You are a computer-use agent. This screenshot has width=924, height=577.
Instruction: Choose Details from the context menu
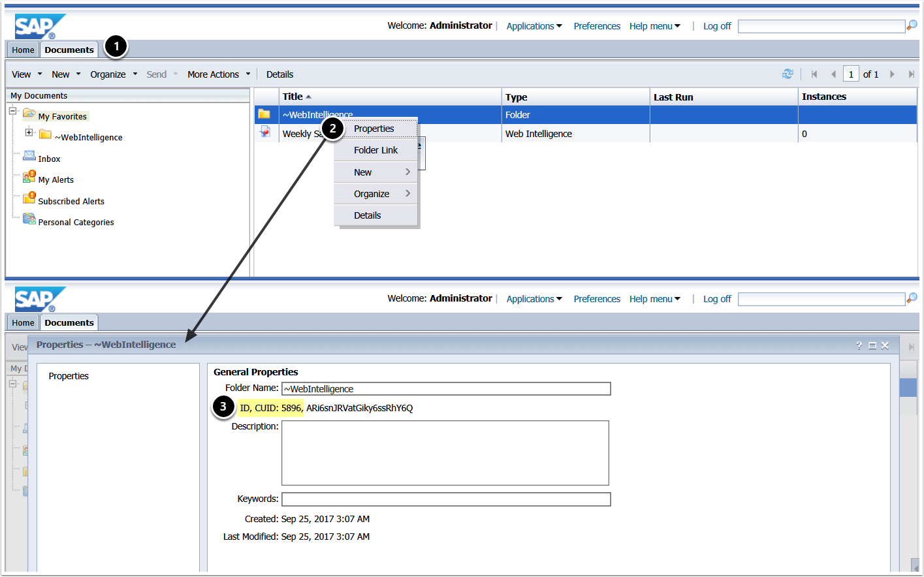coord(375,215)
